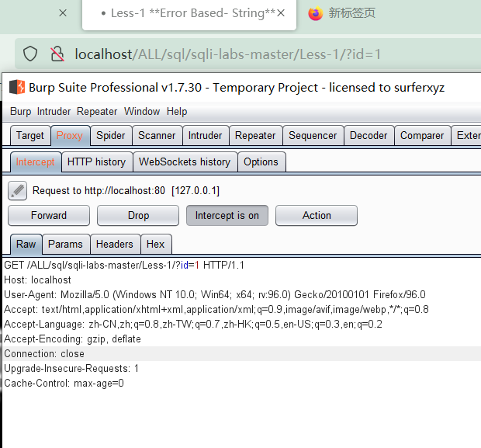Select the Less-1 Error Based String tab
The image size is (481, 448).
[x=189, y=13]
